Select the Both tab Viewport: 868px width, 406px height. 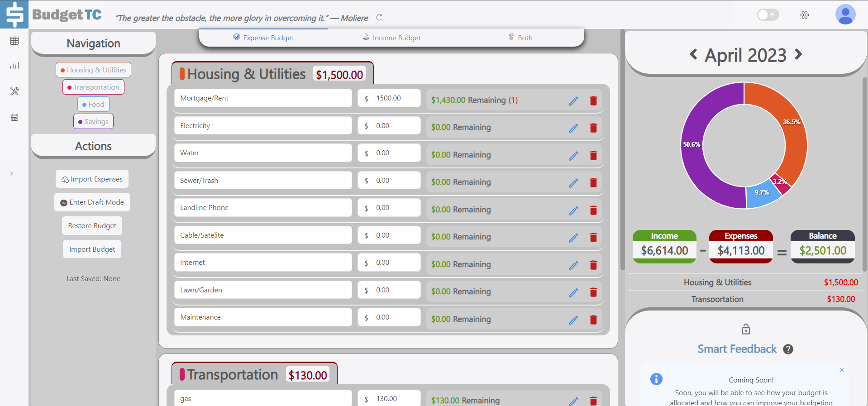click(520, 38)
